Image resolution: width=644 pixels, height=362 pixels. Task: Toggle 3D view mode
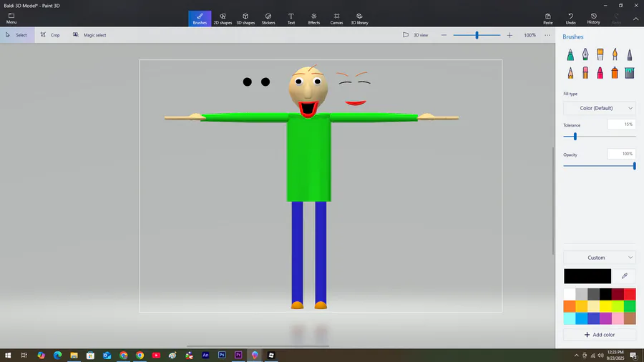tap(416, 35)
